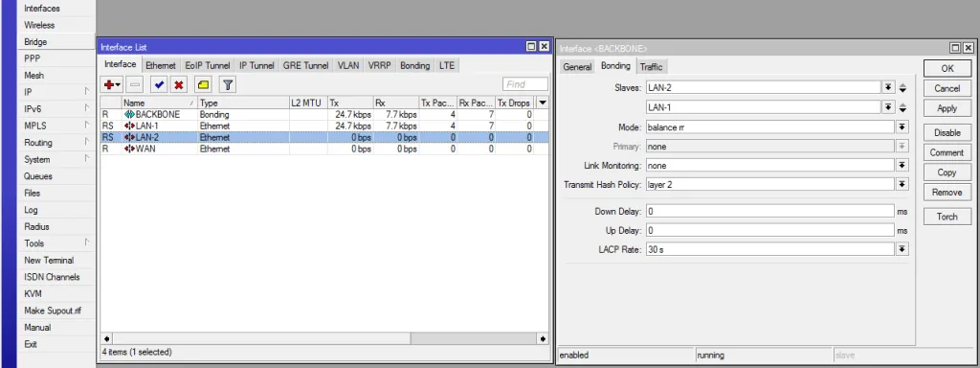Image resolution: width=980 pixels, height=368 pixels.
Task: Click the OK button
Action: coord(947,68)
